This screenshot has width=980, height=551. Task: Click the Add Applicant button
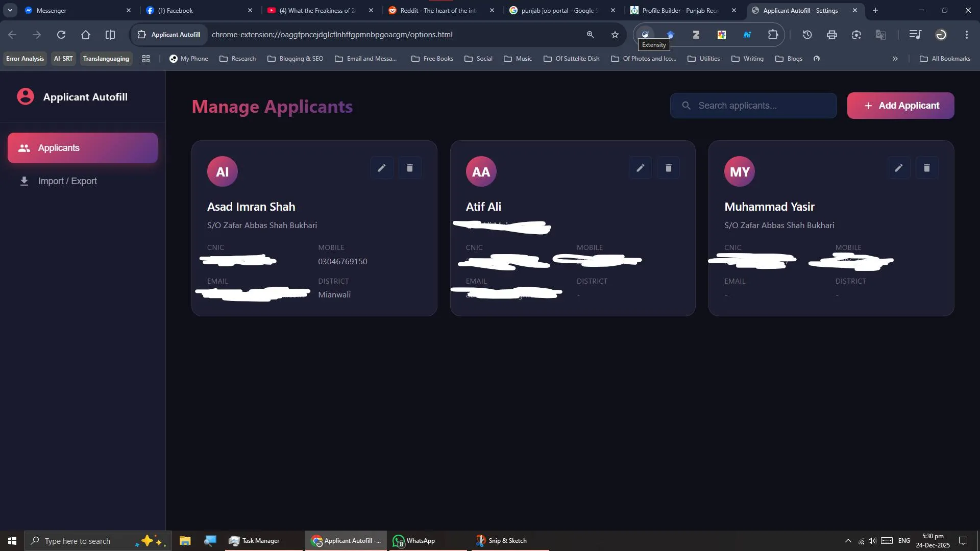pos(900,106)
